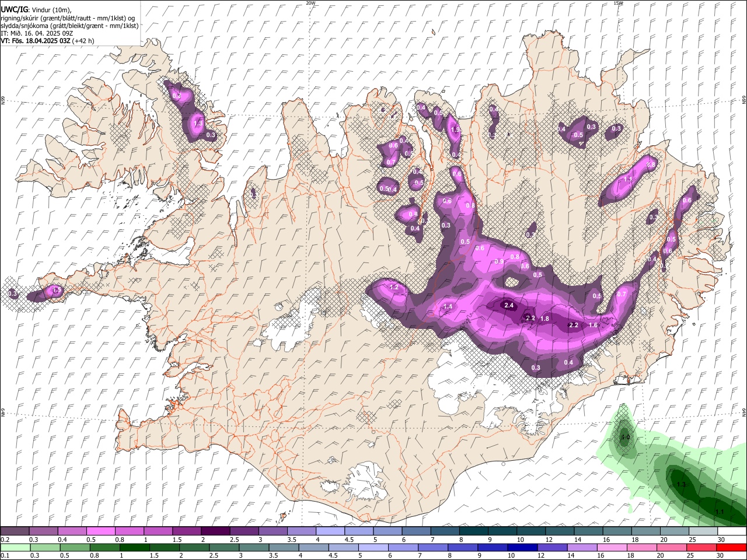Select the valid time 'VT: Fös. 18.04.2025 03Z'

(x=36, y=41)
